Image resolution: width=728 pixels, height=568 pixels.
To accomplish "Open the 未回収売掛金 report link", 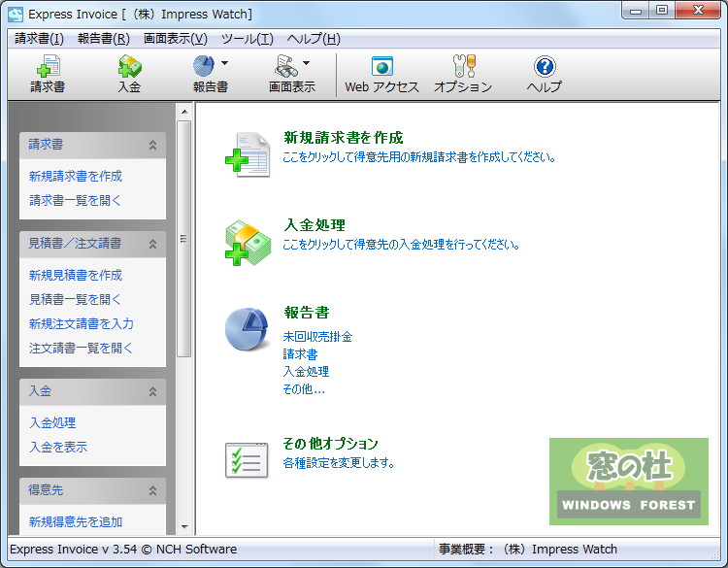I will click(317, 337).
